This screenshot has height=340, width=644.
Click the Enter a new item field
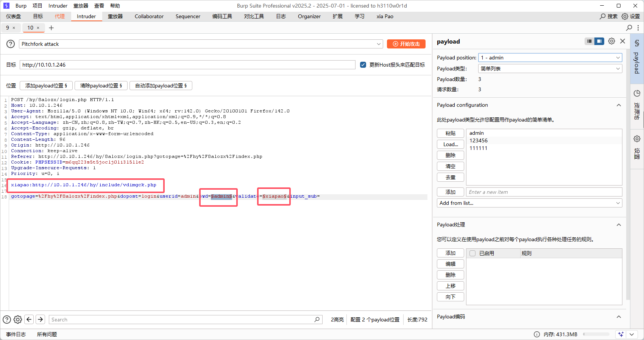click(x=544, y=192)
